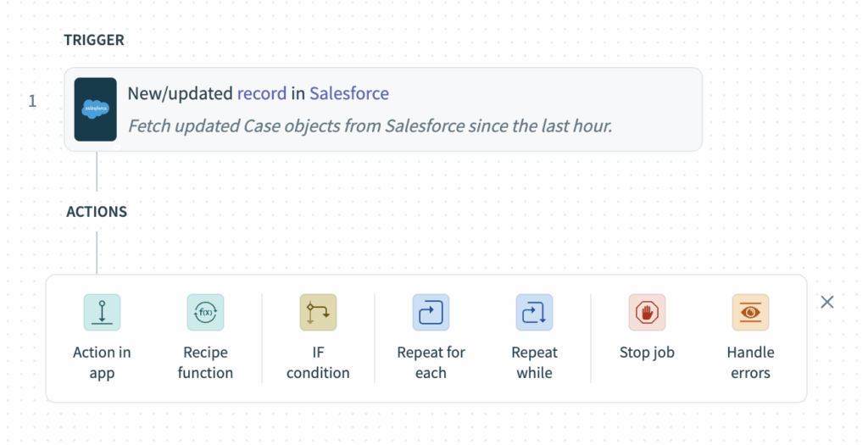Click the Repeat for each label
The image size is (868, 445).
(x=431, y=363)
